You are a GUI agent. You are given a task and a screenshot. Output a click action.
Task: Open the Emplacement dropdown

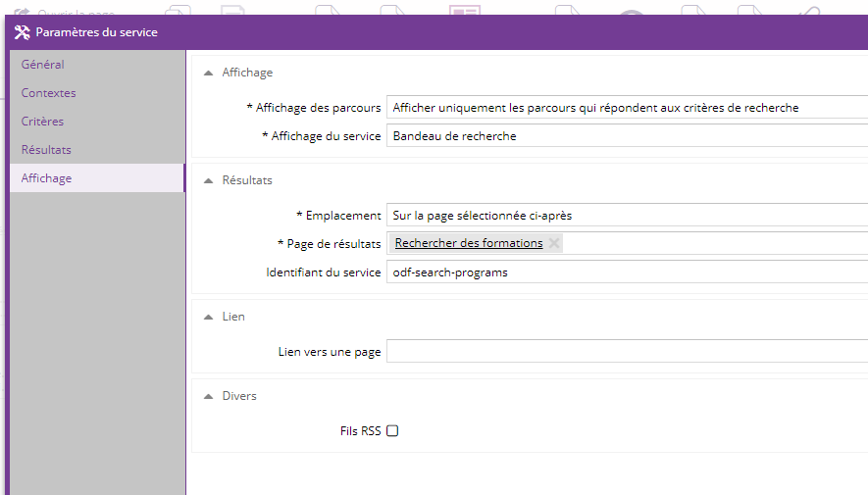(626, 215)
